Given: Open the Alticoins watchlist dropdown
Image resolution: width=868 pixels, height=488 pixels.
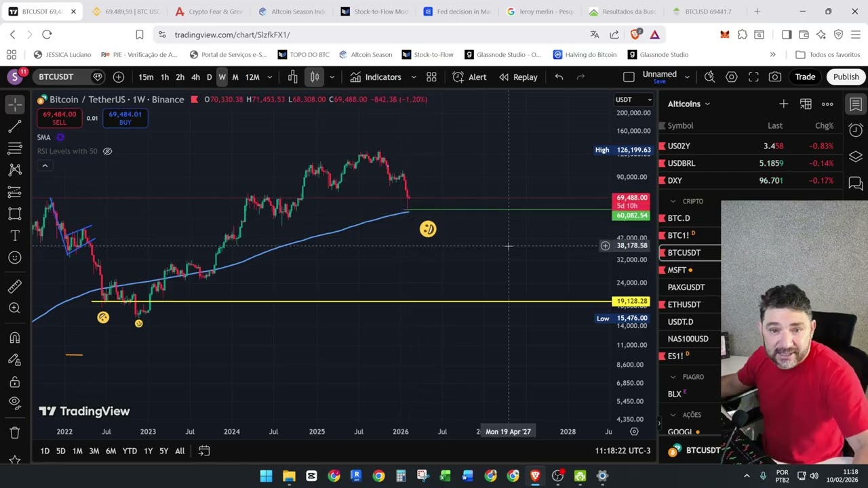Looking at the screenshot, I should [689, 104].
